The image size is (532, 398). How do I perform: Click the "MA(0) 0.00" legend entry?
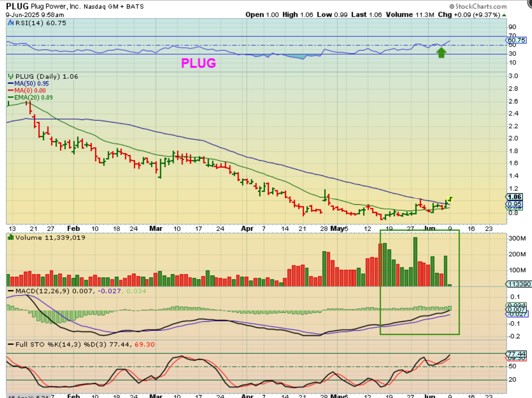point(31,90)
